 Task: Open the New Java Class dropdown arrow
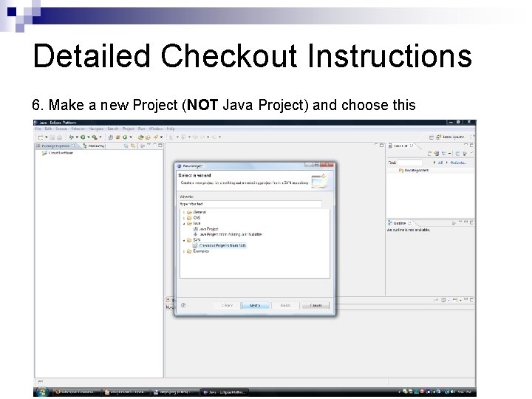(131, 137)
